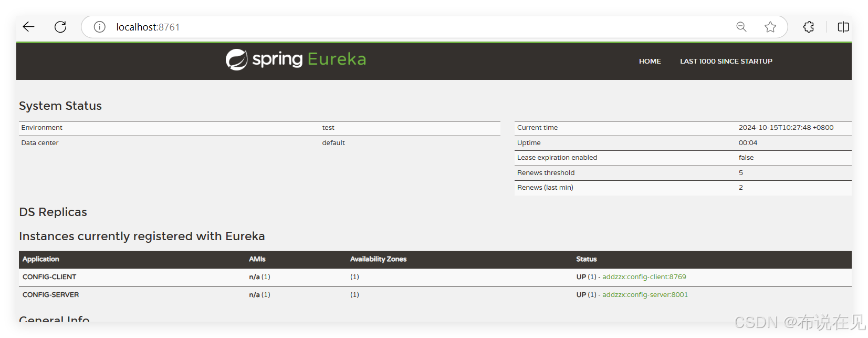The width and height of the screenshot is (868, 338).
Task: Open the addzzx:config-server:8001 instance link
Action: point(645,295)
